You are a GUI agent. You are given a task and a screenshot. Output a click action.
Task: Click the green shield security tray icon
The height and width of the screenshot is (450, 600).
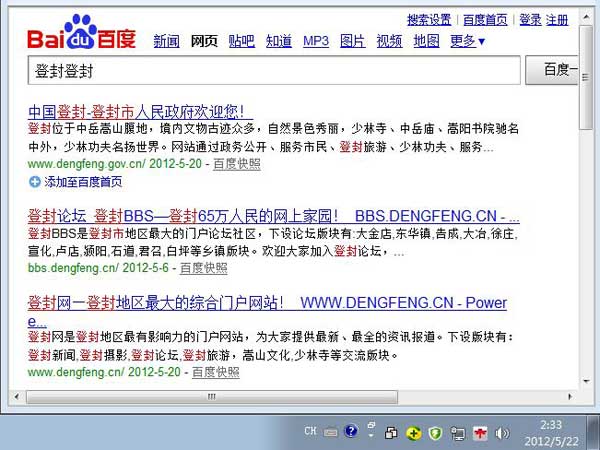tap(435, 433)
